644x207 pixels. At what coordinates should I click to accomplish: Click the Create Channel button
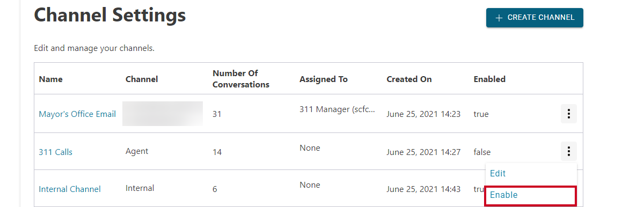[535, 18]
